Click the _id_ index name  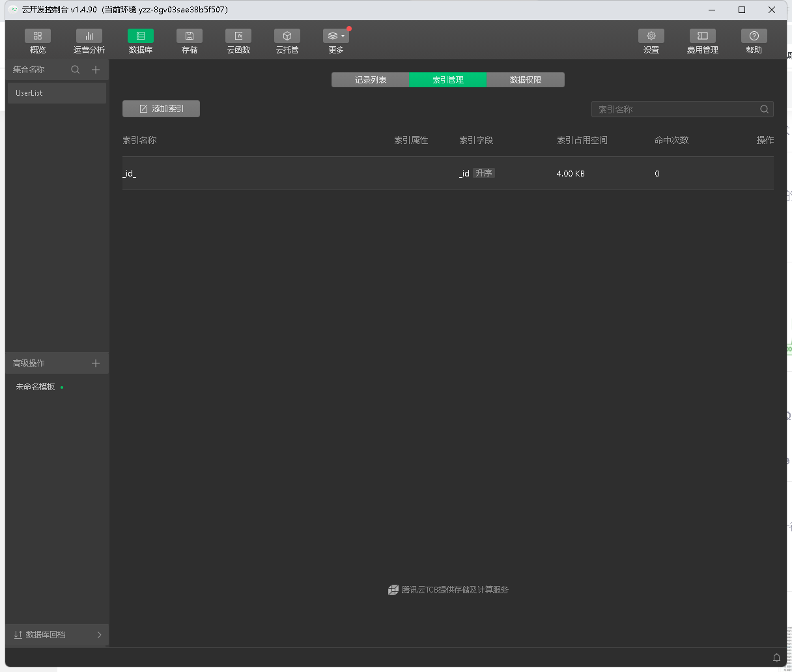coord(130,174)
